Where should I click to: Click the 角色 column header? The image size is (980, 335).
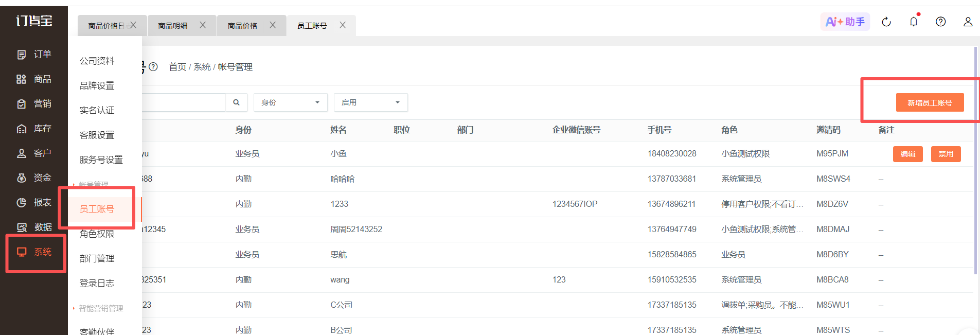(x=729, y=130)
